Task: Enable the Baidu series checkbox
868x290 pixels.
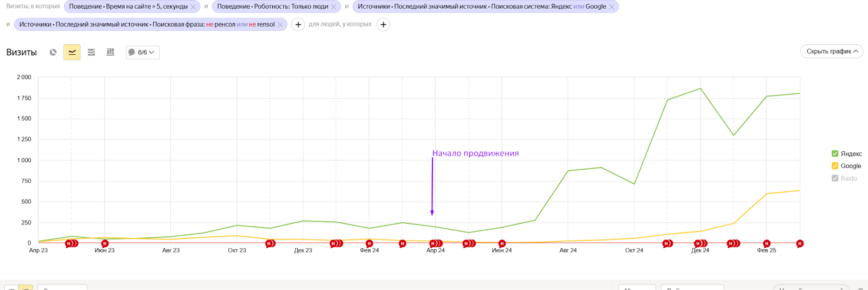Action: click(x=835, y=178)
